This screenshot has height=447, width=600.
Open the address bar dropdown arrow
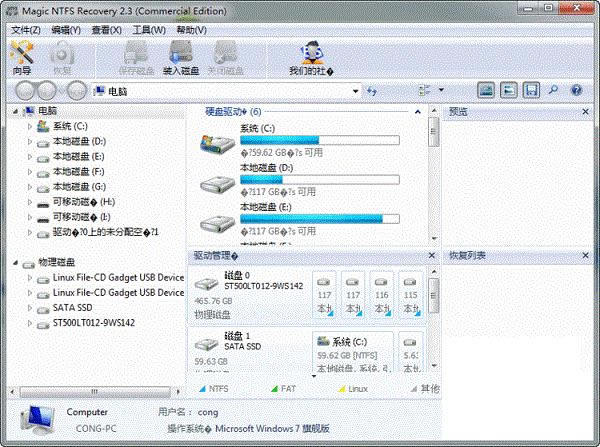(x=355, y=91)
